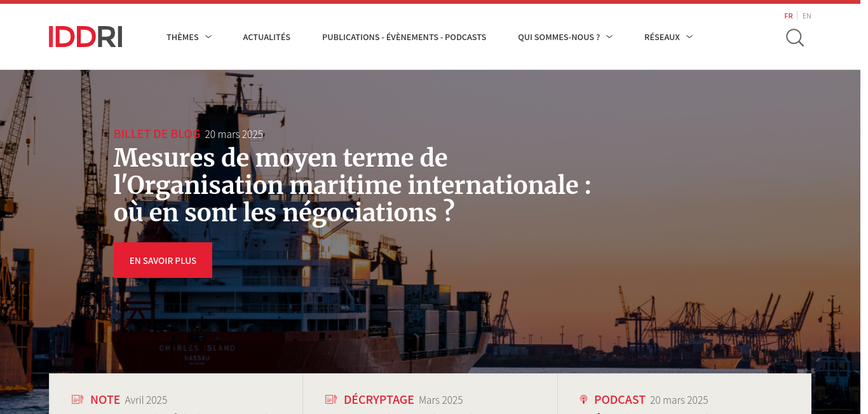
Task: Click the Billet de blog label
Action: pyautogui.click(x=157, y=134)
